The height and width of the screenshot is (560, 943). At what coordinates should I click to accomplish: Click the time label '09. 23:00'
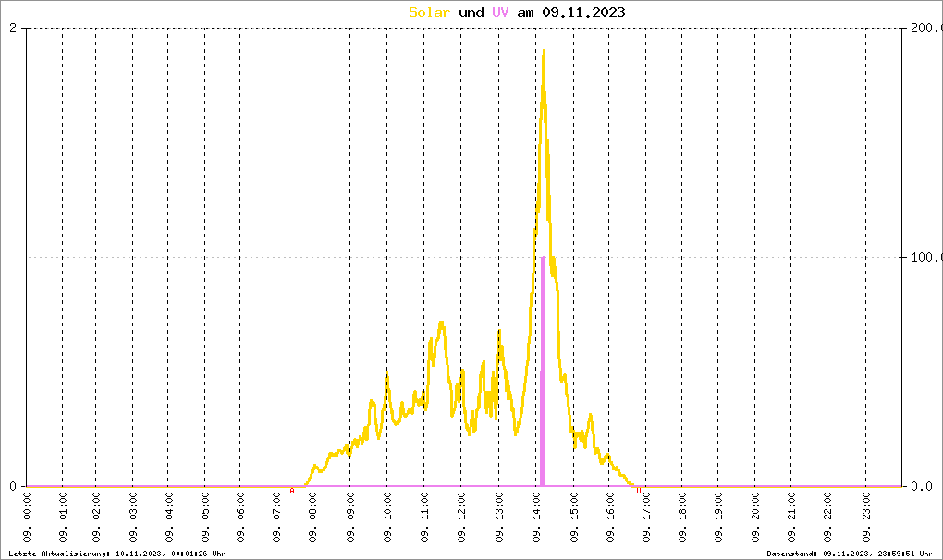pyautogui.click(x=866, y=517)
